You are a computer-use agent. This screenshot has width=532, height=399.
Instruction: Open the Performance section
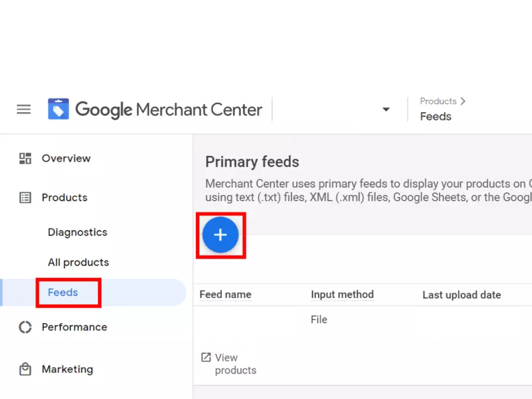tap(74, 327)
